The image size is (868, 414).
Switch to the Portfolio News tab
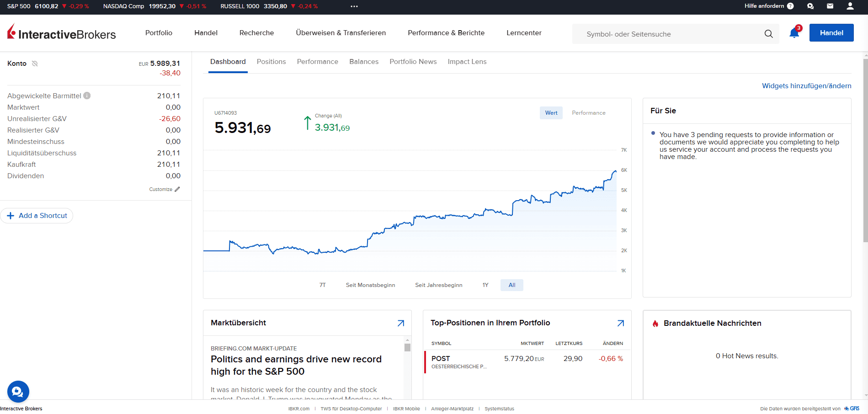[413, 62]
